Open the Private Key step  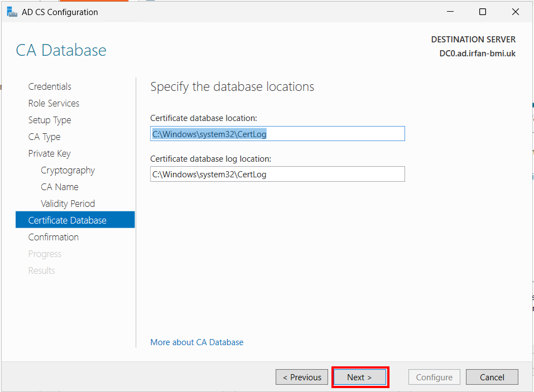pyautogui.click(x=49, y=153)
